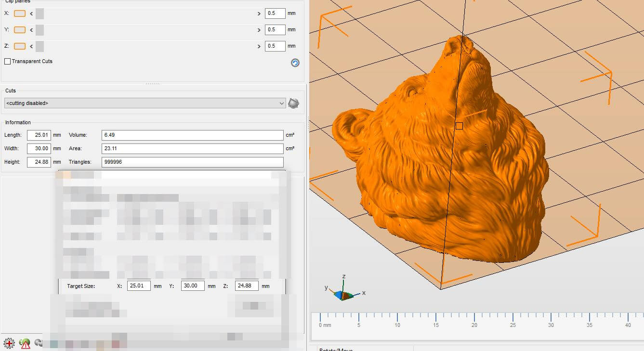Click the Z clip plane right arrow
Viewport: 644px width, 351px height.
pyautogui.click(x=259, y=46)
